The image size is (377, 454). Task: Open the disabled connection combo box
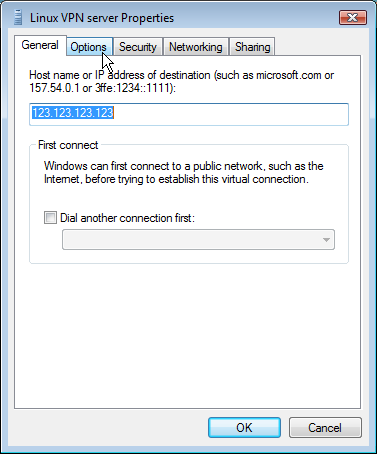(198, 240)
